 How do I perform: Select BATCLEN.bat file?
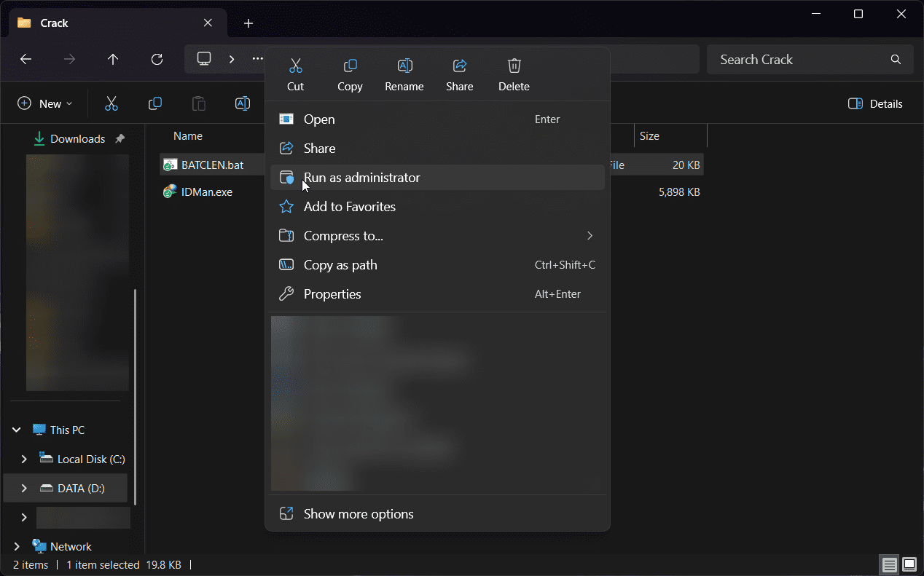pyautogui.click(x=212, y=165)
